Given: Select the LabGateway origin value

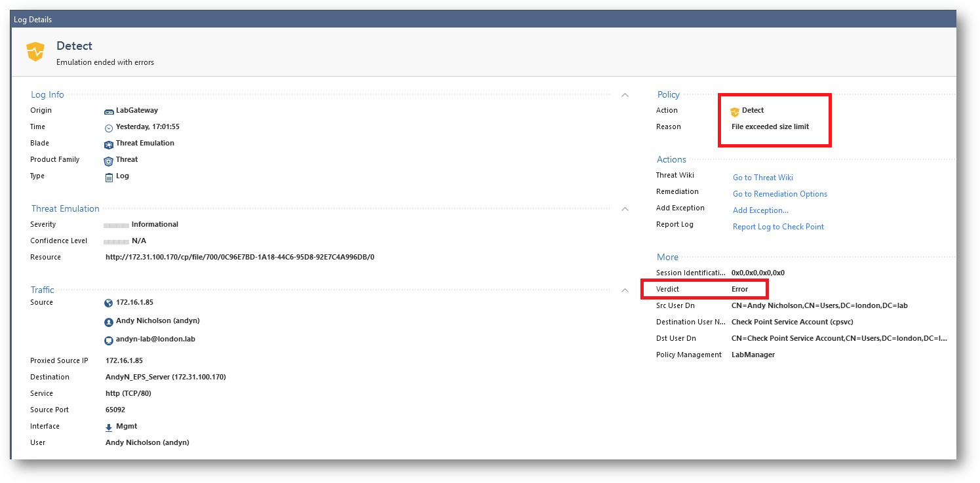Looking at the screenshot, I should 137,110.
